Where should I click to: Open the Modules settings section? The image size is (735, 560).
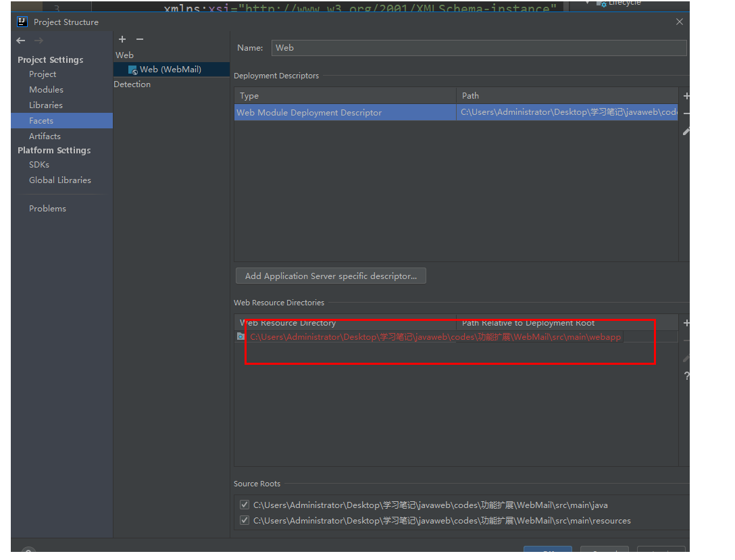click(46, 89)
